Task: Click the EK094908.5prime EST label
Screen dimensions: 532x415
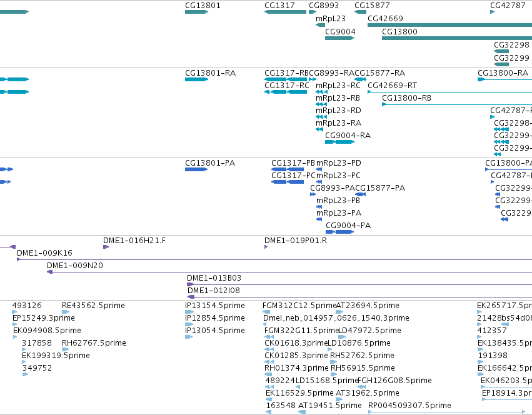Action: click(x=47, y=331)
